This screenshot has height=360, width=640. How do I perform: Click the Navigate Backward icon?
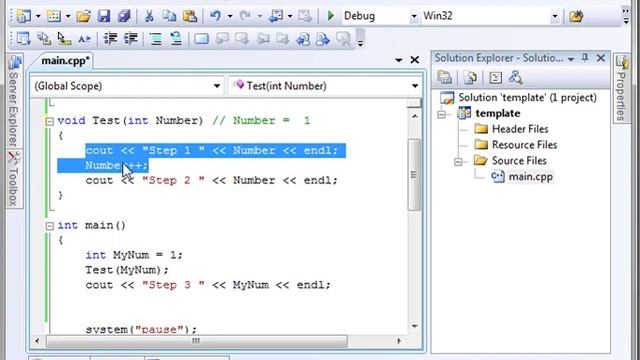277,16
